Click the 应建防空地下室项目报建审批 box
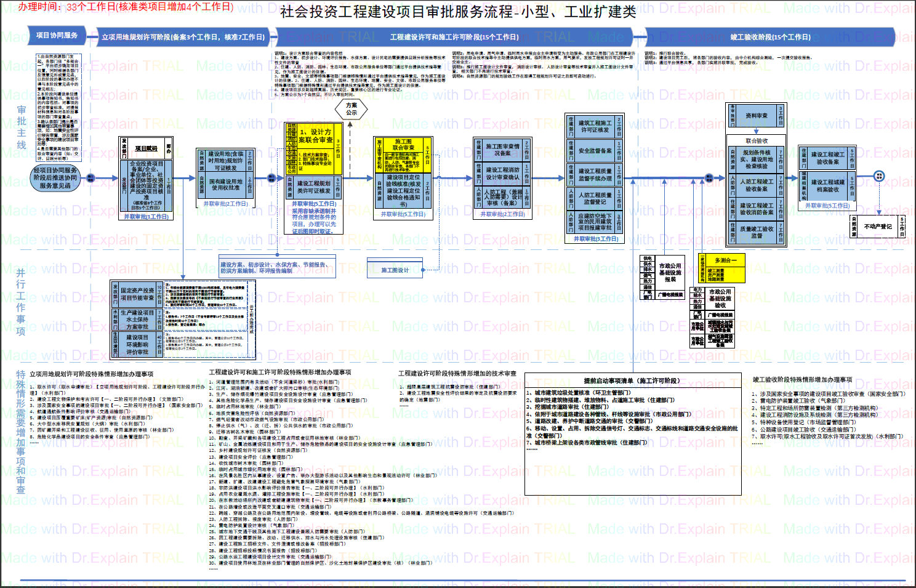 (x=595, y=222)
